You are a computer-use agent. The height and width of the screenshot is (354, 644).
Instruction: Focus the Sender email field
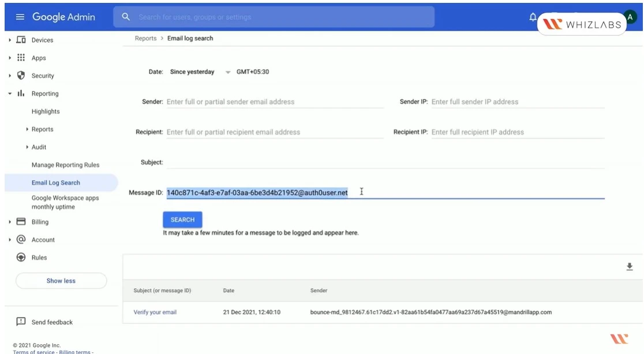(x=275, y=102)
